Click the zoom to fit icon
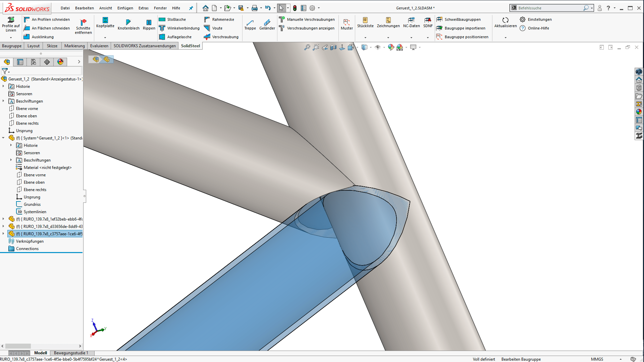 307,47
